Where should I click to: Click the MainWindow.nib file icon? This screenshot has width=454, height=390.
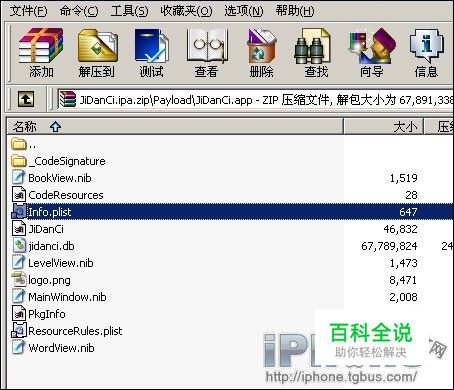[x=19, y=296]
